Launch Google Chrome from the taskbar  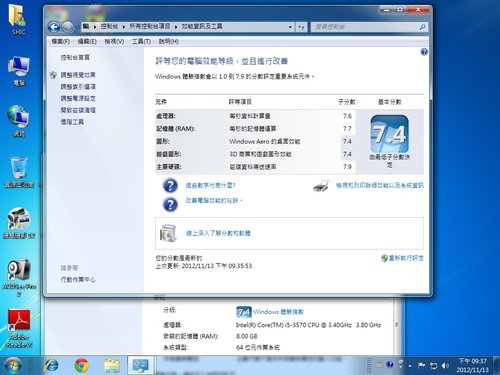click(x=82, y=365)
